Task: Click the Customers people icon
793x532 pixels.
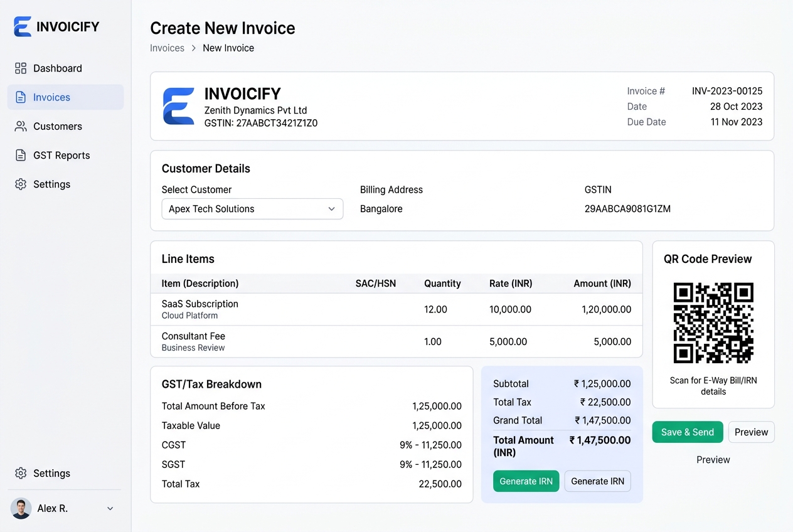Action: coord(21,126)
